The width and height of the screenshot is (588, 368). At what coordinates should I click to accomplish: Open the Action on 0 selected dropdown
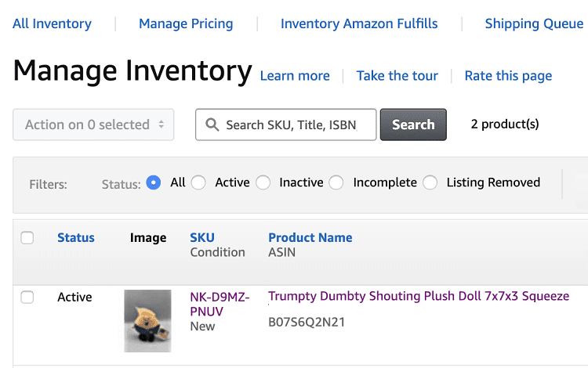[x=93, y=124]
